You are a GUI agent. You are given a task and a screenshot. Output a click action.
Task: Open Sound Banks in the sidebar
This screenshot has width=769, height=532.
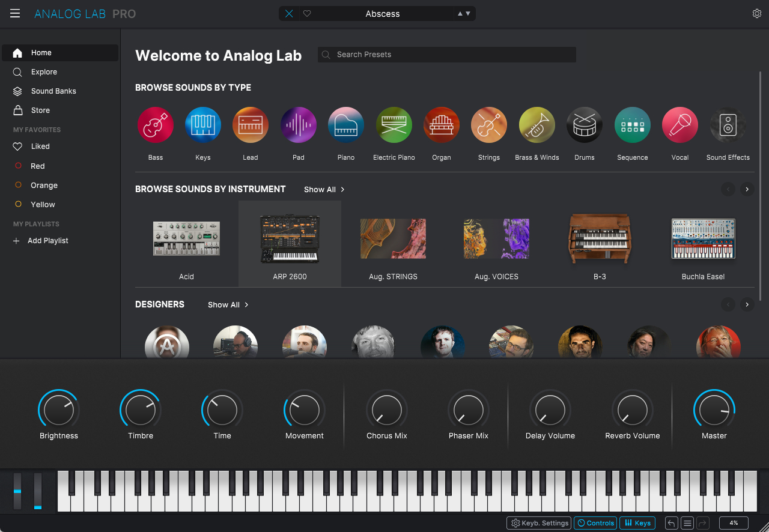tap(53, 91)
